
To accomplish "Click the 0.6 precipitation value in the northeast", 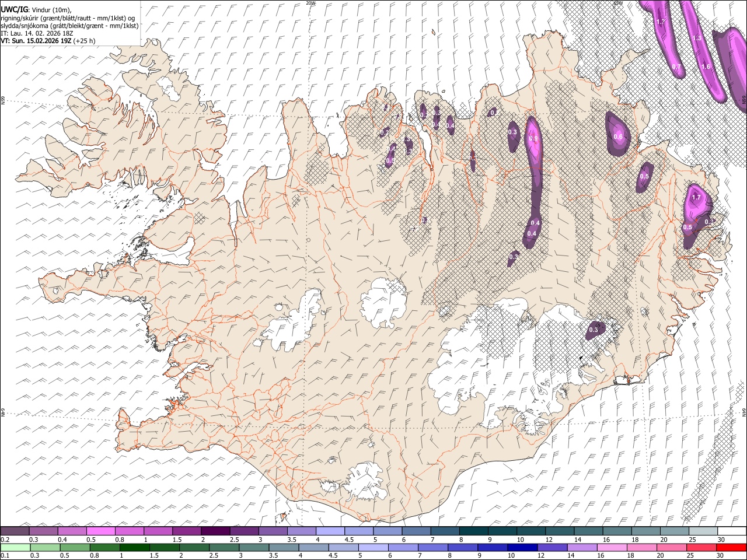I will pyautogui.click(x=619, y=136).
